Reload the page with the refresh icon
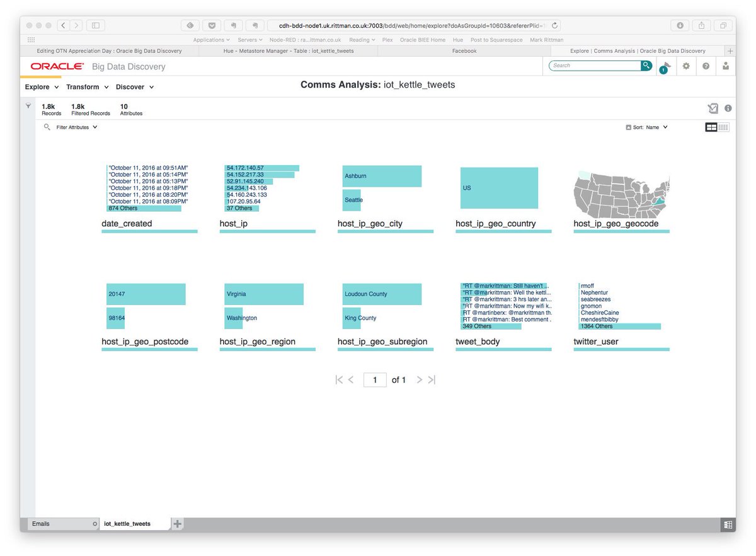The height and width of the screenshot is (556, 756). [554, 26]
